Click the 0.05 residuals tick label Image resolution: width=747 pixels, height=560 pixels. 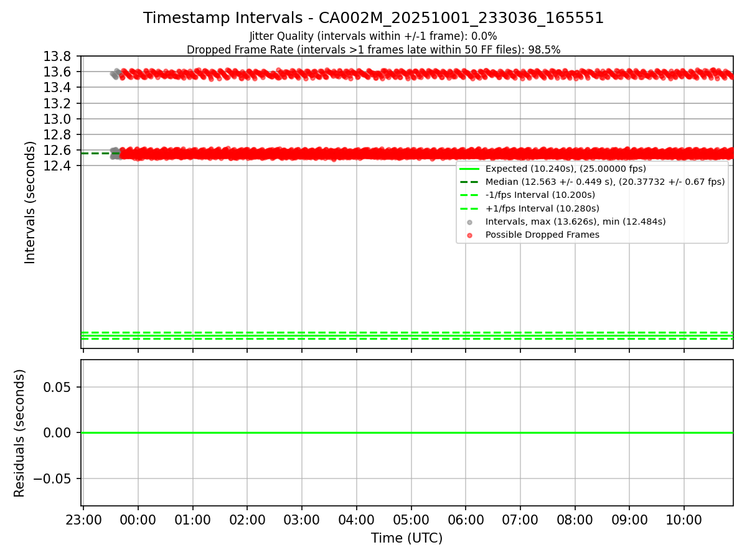tap(59, 387)
